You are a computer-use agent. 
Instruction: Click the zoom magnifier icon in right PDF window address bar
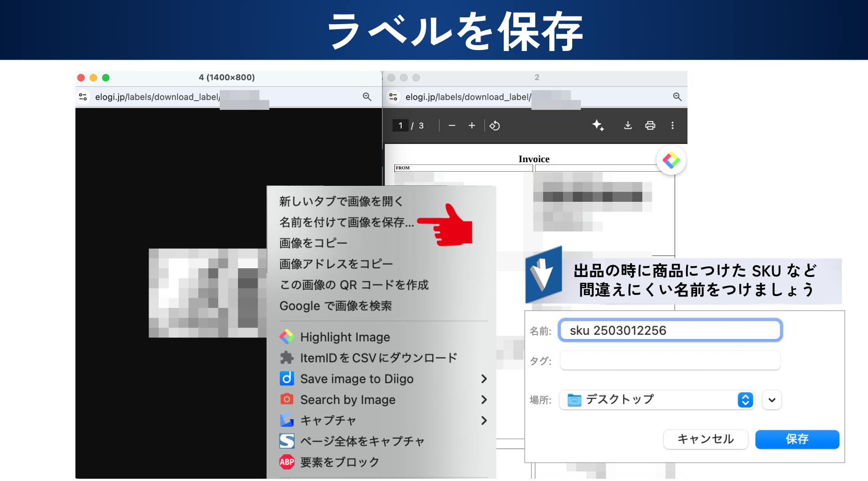[677, 97]
